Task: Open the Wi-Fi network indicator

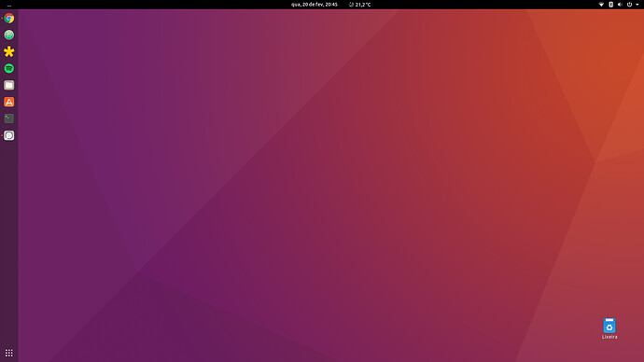Action: (601, 5)
